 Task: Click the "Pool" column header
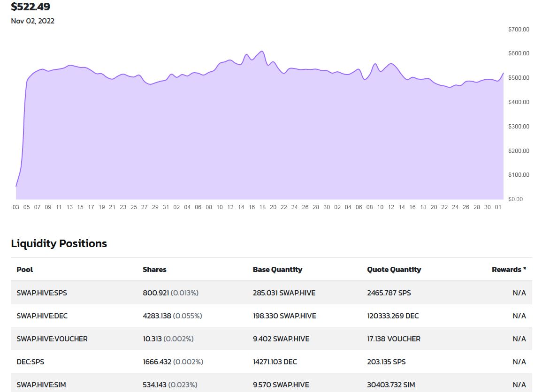point(25,270)
